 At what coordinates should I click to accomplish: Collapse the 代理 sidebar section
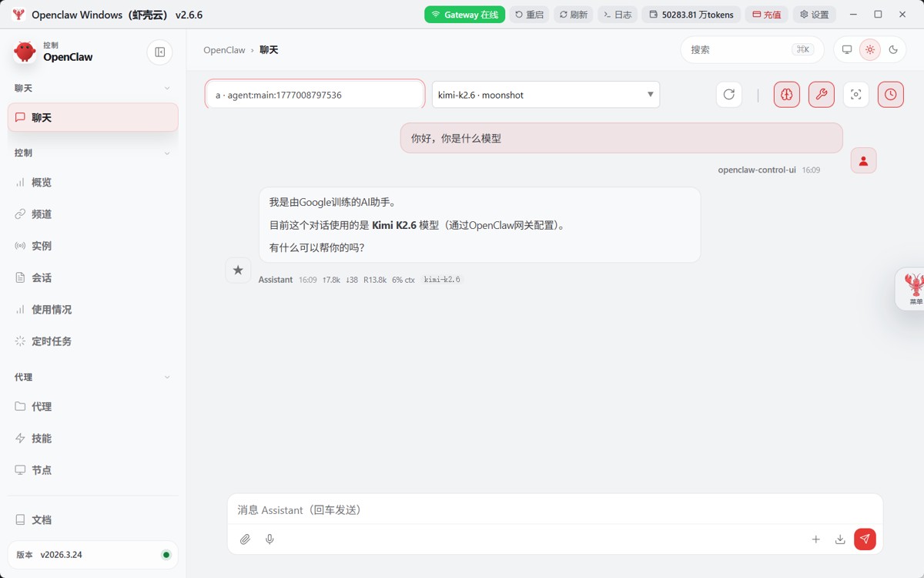(x=167, y=378)
